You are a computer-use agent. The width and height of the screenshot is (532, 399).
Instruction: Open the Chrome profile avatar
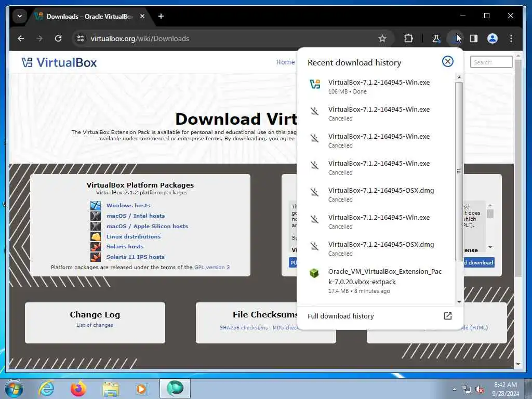click(x=493, y=38)
